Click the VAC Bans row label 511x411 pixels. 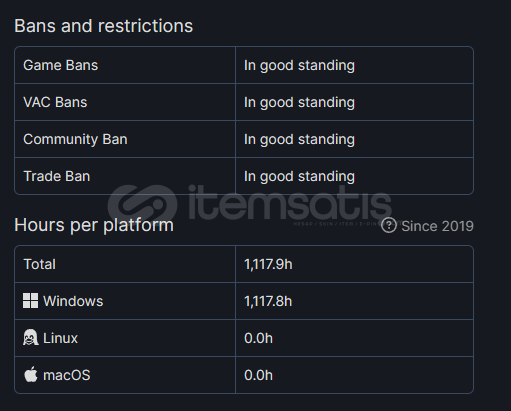[55, 102]
